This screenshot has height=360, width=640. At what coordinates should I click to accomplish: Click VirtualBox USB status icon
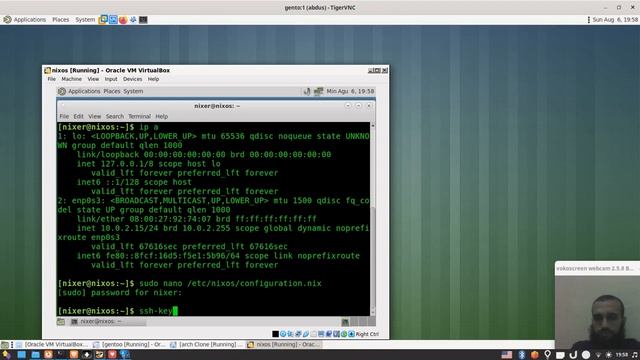[306, 334]
